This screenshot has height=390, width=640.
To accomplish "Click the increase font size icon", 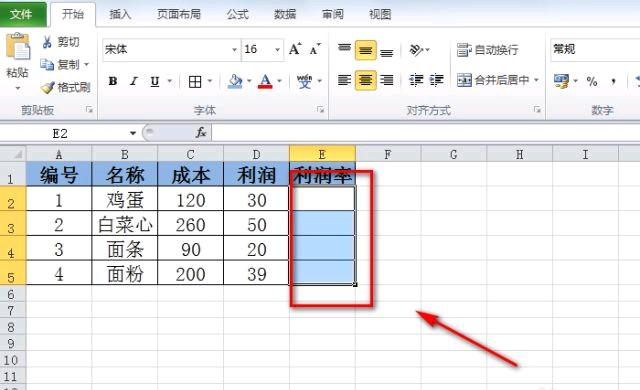I will point(295,49).
